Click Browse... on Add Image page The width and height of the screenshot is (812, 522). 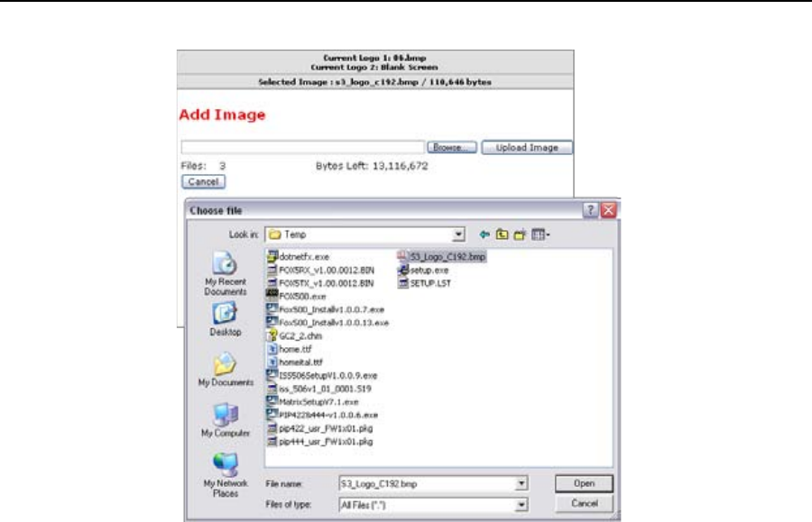452,148
